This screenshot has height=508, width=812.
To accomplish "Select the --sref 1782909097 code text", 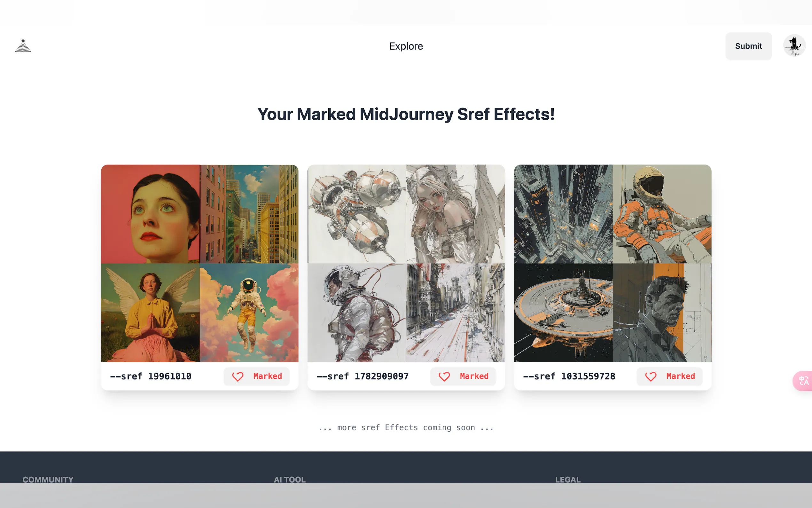I will (x=363, y=376).
